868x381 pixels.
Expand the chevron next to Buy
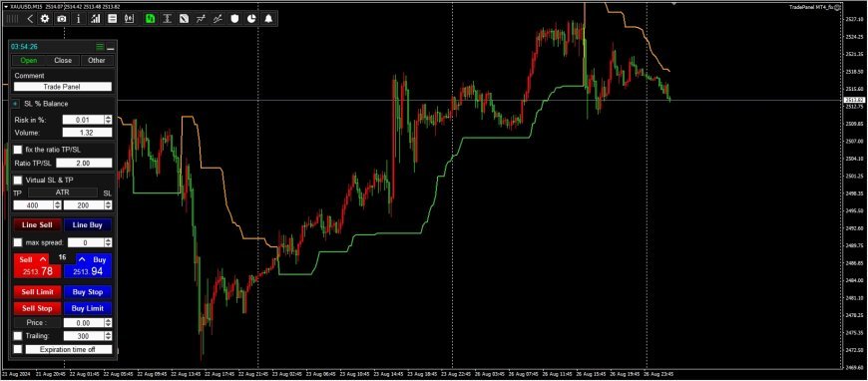tap(82, 259)
